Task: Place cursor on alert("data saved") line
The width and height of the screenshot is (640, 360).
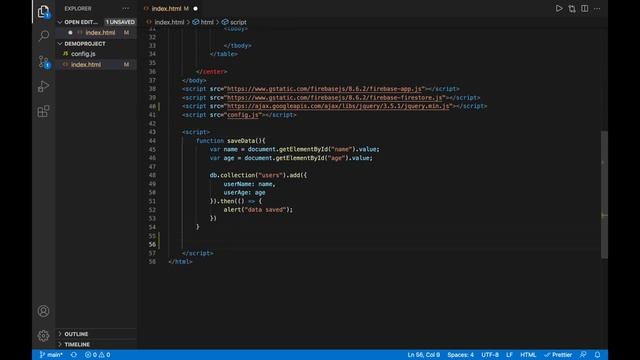Action: pos(258,210)
